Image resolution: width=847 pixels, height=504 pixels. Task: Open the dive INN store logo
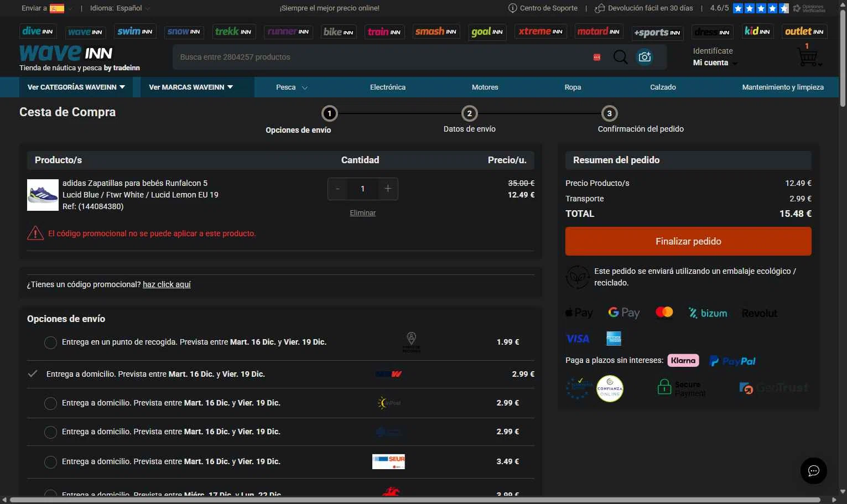(38, 32)
